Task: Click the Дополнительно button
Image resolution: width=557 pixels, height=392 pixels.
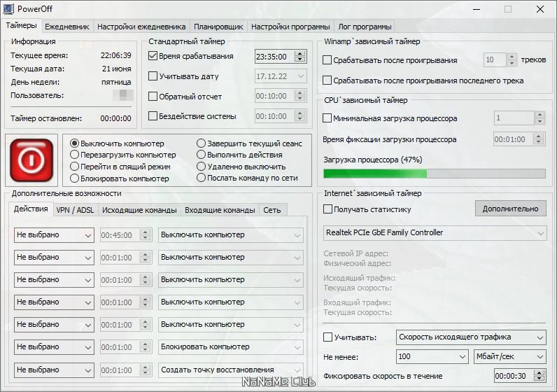Action: 510,209
